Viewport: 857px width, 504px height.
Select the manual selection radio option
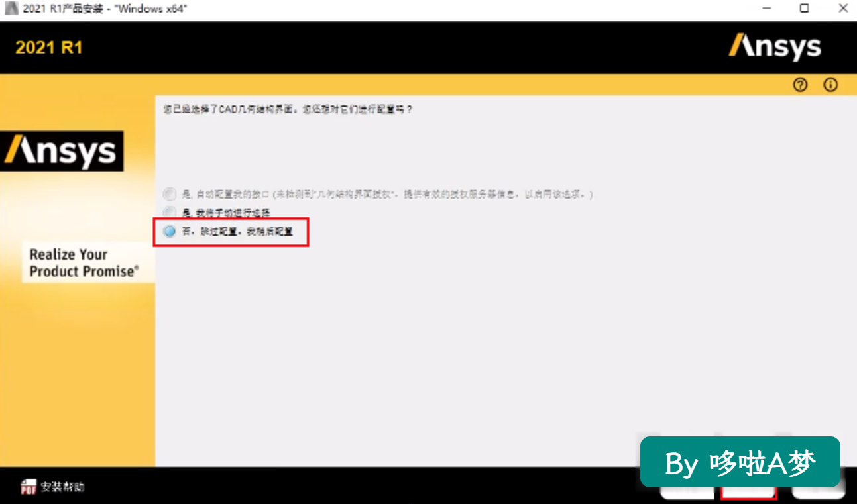click(170, 213)
